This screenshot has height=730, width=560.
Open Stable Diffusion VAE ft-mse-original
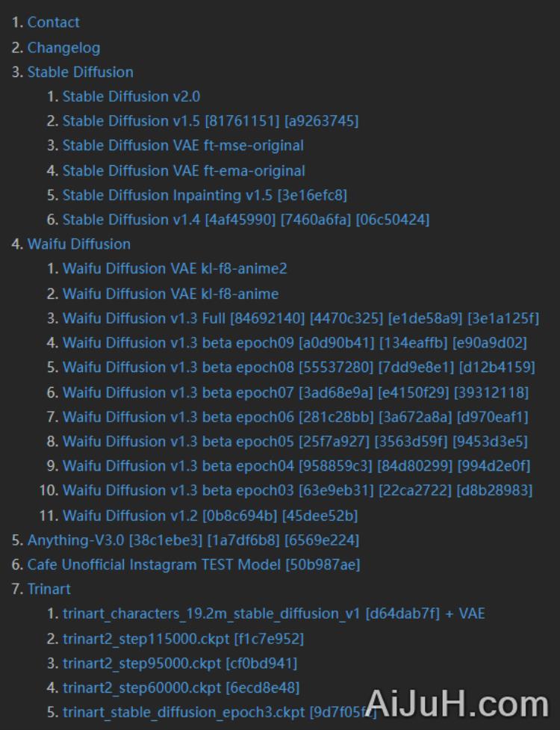(182, 146)
